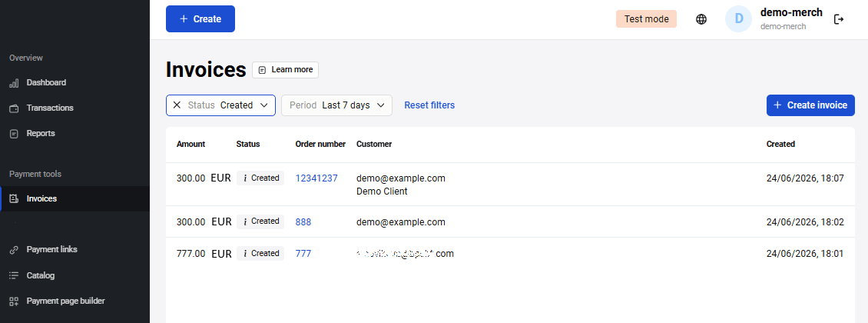
Task: Select Invoices in the sidebar menu
Action: coord(75,199)
